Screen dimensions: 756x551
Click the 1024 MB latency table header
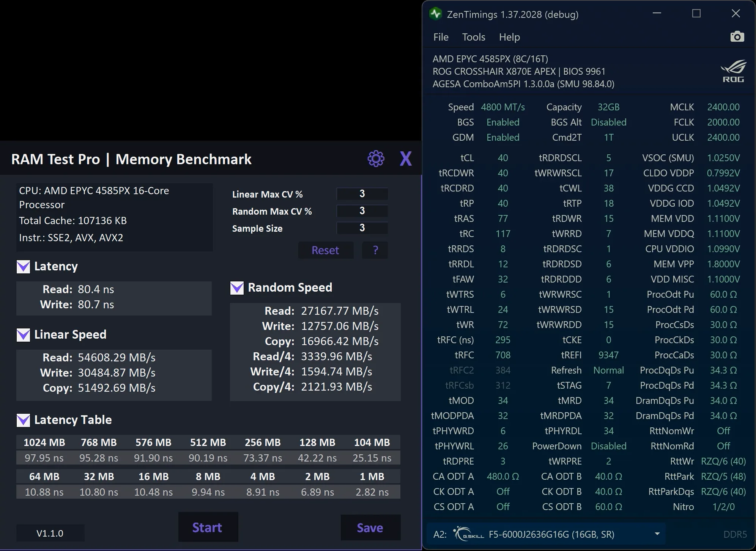coord(44,443)
